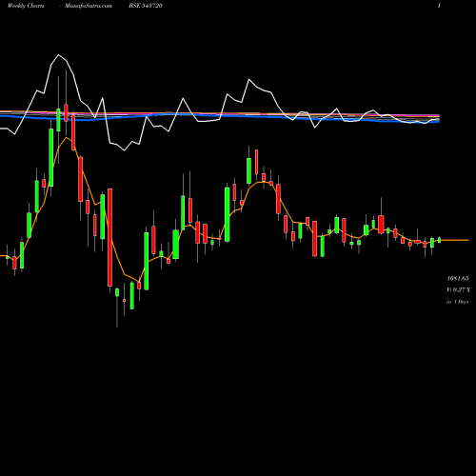476x476 pixels.
Task: Click the '1081.65' price value
Action: 458,279
